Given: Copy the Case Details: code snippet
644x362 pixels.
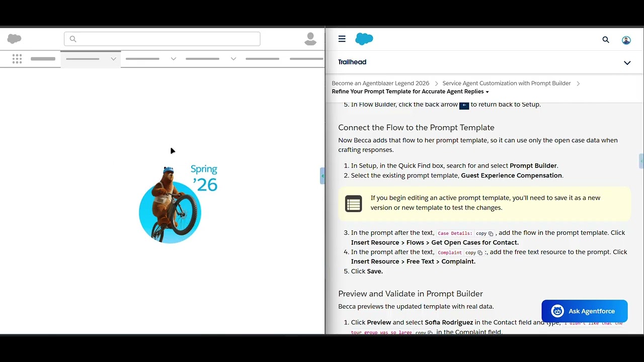Looking at the screenshot, I should coord(485,233).
